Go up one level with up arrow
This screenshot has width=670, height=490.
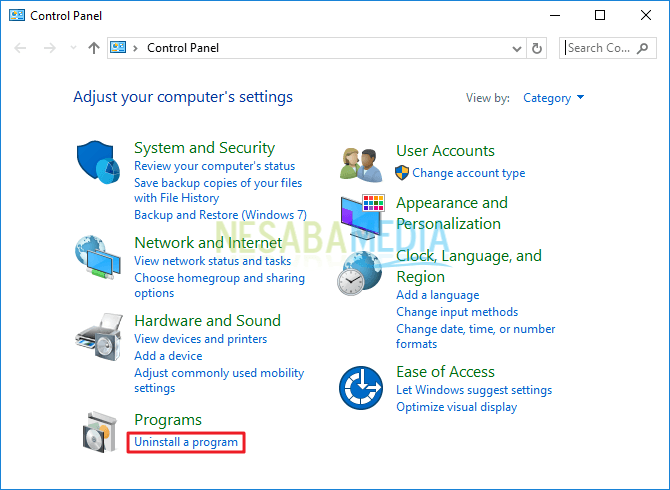94,48
